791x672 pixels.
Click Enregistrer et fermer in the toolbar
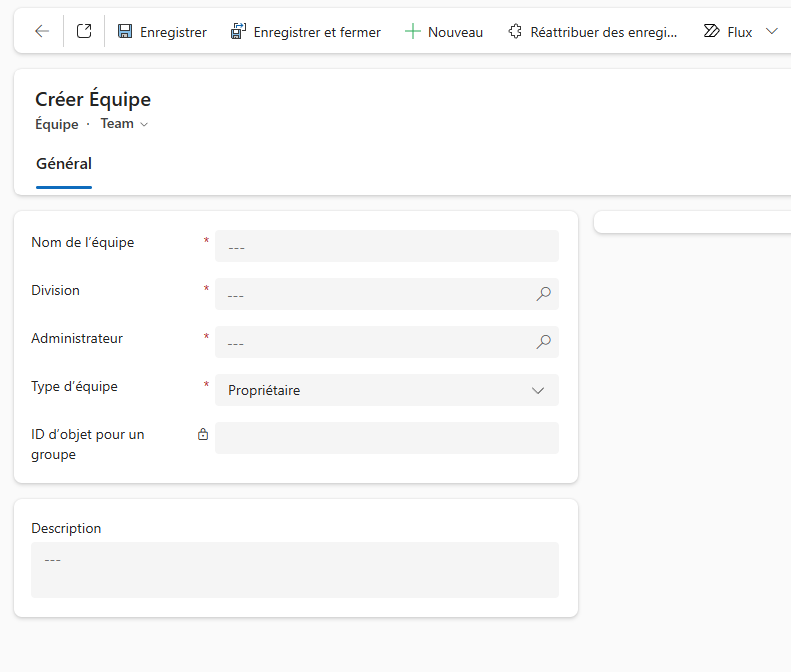point(305,32)
